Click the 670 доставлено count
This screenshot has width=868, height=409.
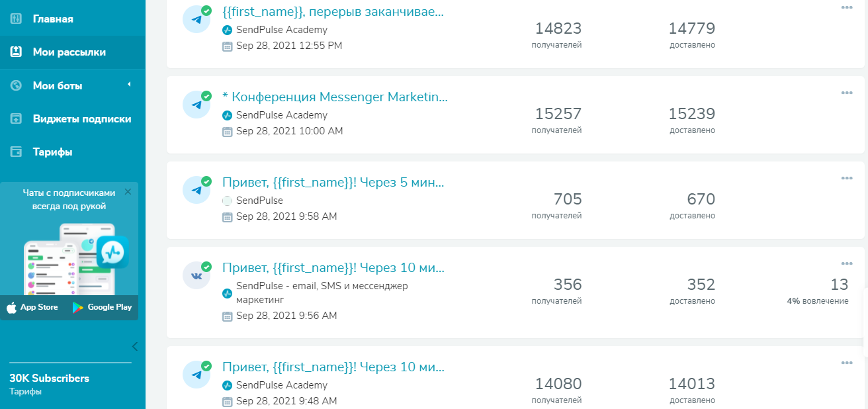[x=701, y=199]
